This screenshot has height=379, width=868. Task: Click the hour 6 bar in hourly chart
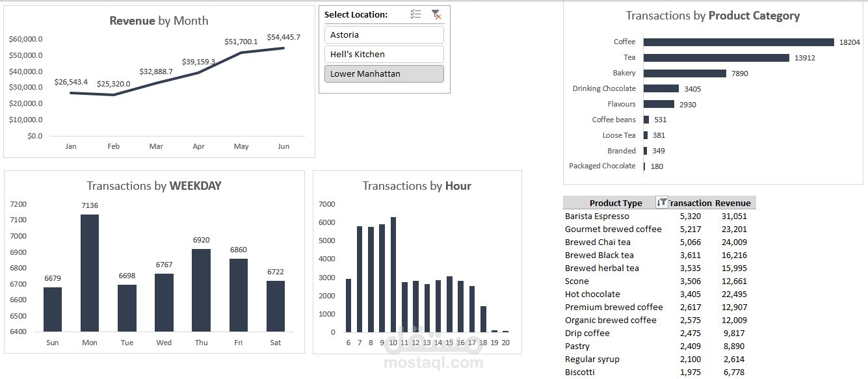349,306
